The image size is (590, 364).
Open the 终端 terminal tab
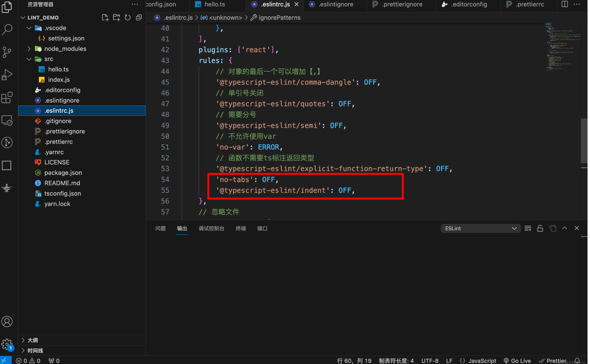click(241, 228)
